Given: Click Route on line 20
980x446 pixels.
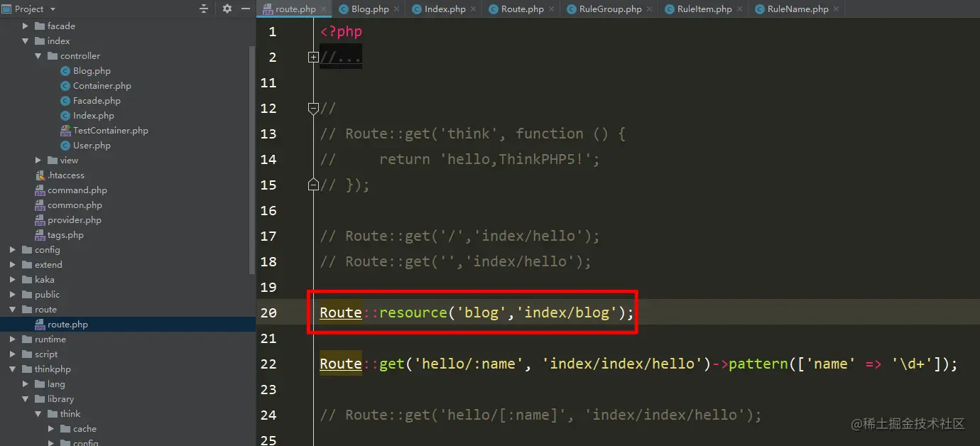Looking at the screenshot, I should [x=341, y=312].
